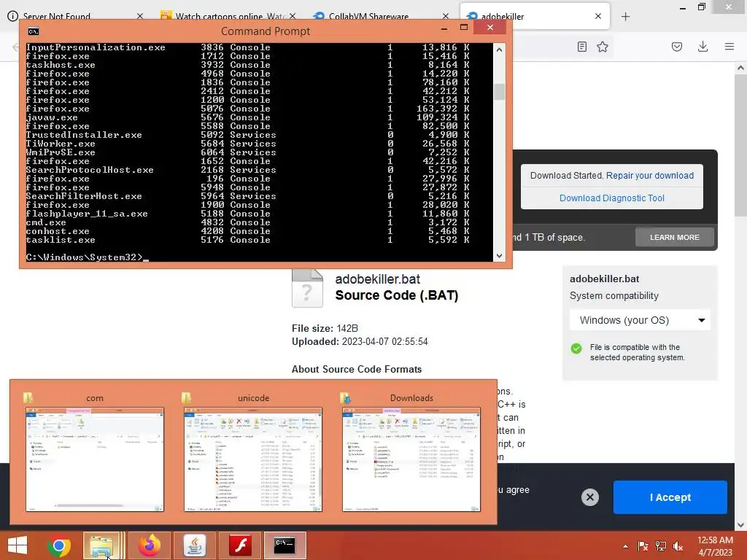Open the Firefox downloads arrow icon

coord(703,47)
